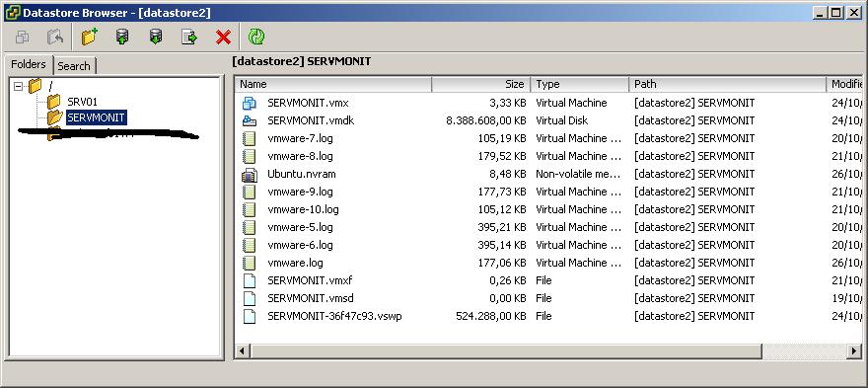868x388 pixels.
Task: Maximize the Datastore Browser window
Action: pos(836,12)
